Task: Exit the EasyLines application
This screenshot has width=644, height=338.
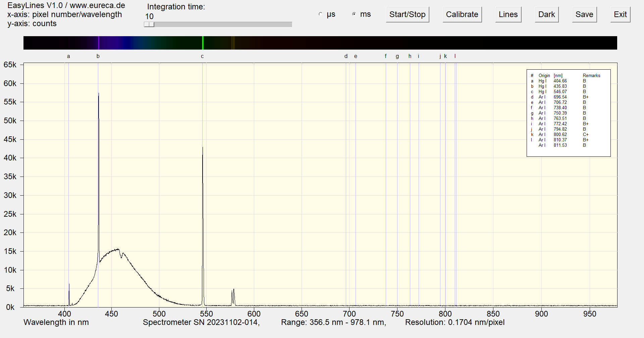Action: click(x=620, y=15)
